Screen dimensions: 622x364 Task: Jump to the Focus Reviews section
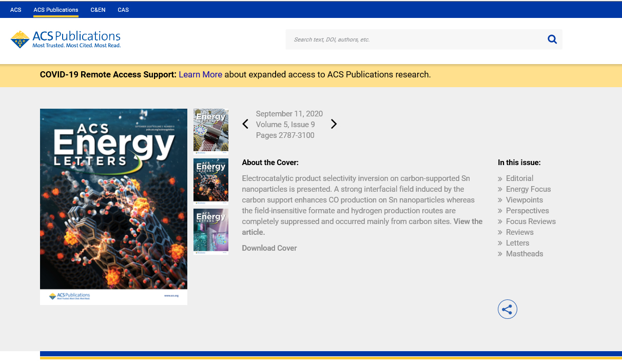click(531, 221)
